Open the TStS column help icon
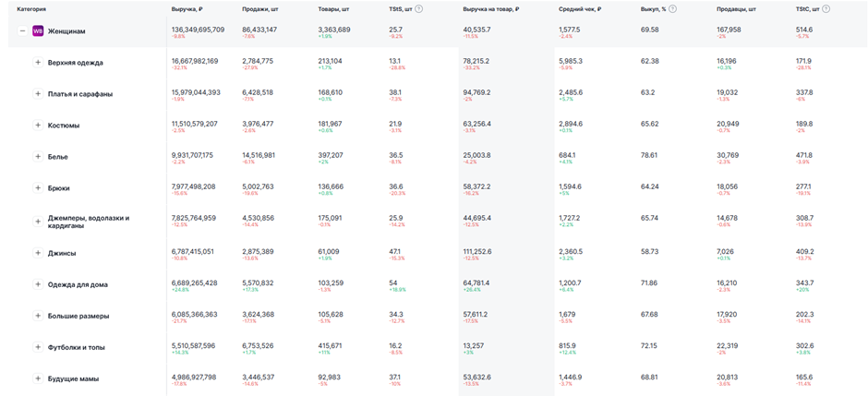Image resolution: width=868 pixels, height=396 pixels. pos(419,9)
